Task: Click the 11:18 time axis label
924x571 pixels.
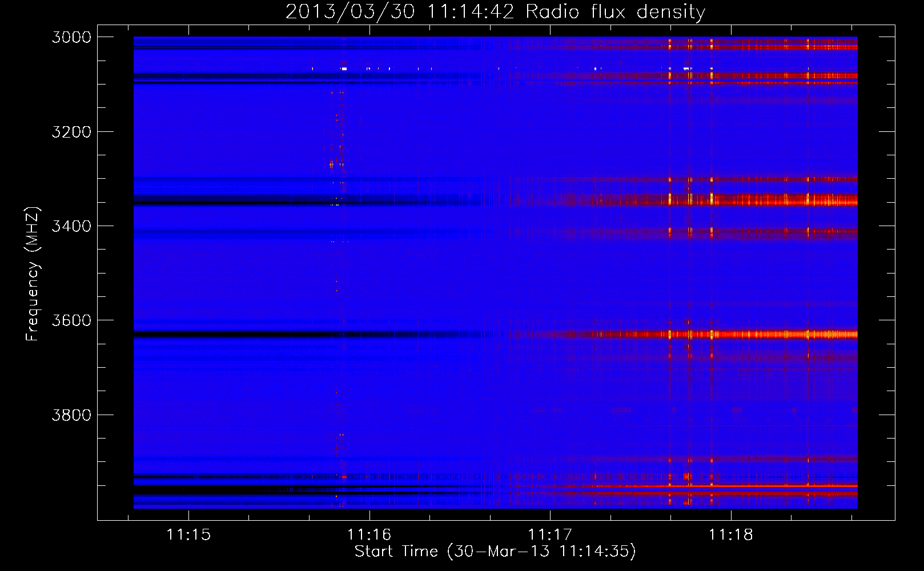Action: pos(731,535)
